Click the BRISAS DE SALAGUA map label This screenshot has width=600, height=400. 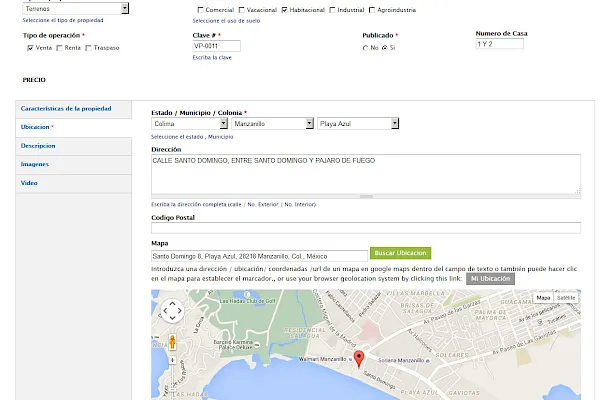pos(417,308)
